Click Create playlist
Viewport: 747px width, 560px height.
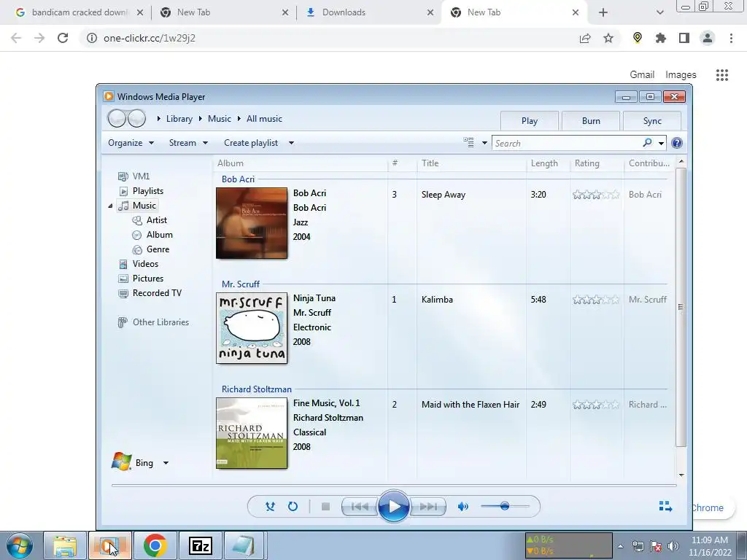pos(251,143)
